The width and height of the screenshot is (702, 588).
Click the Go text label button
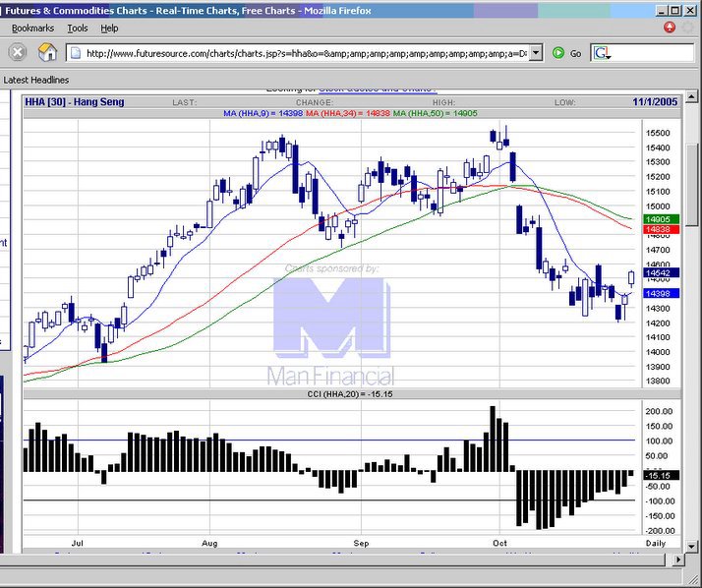[x=576, y=54]
